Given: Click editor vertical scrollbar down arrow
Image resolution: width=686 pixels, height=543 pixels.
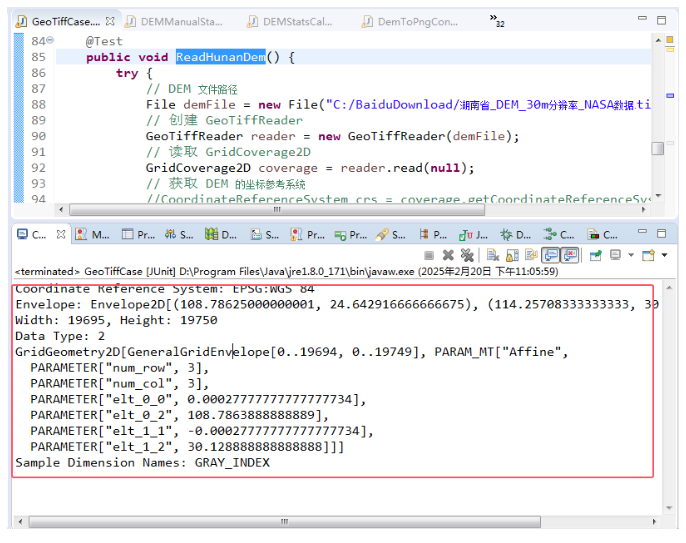Looking at the screenshot, I should coord(658,196).
